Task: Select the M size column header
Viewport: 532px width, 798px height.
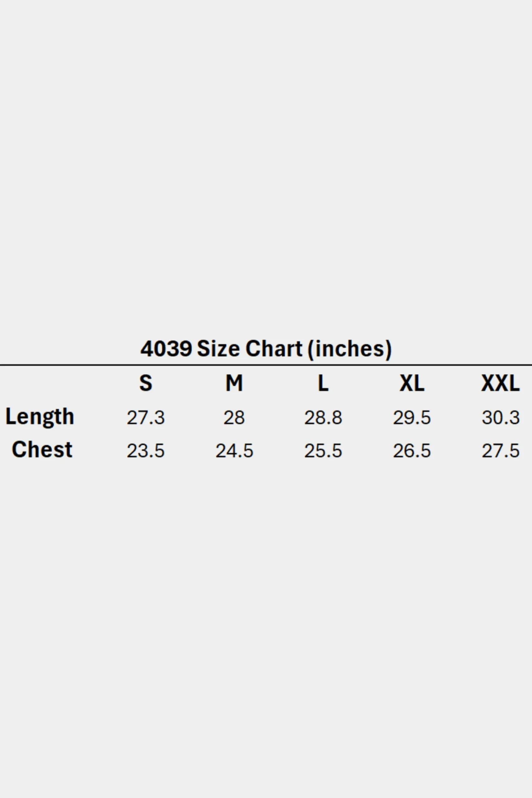Action: 234,383
